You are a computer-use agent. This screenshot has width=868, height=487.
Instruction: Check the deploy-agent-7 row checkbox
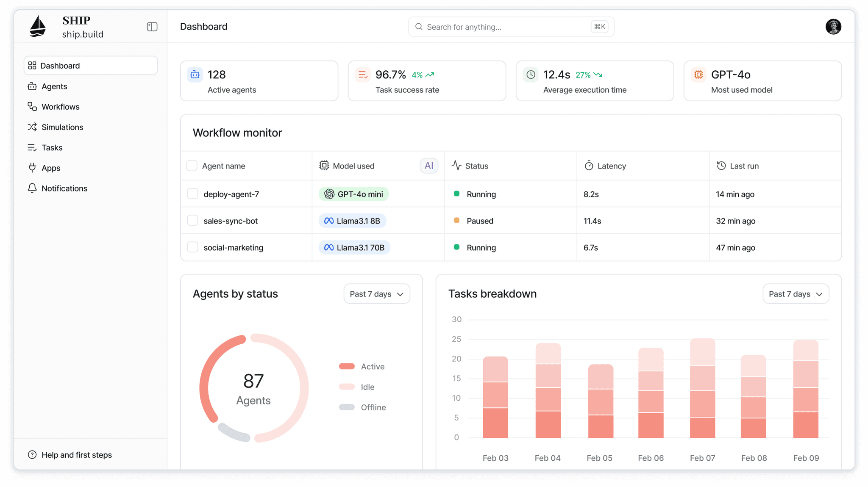pos(192,194)
